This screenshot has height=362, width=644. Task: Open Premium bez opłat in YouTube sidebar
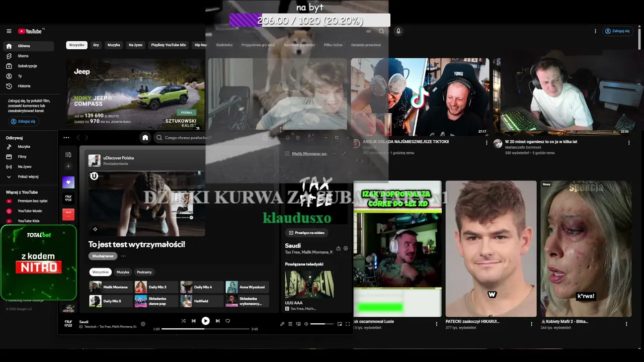(29, 201)
